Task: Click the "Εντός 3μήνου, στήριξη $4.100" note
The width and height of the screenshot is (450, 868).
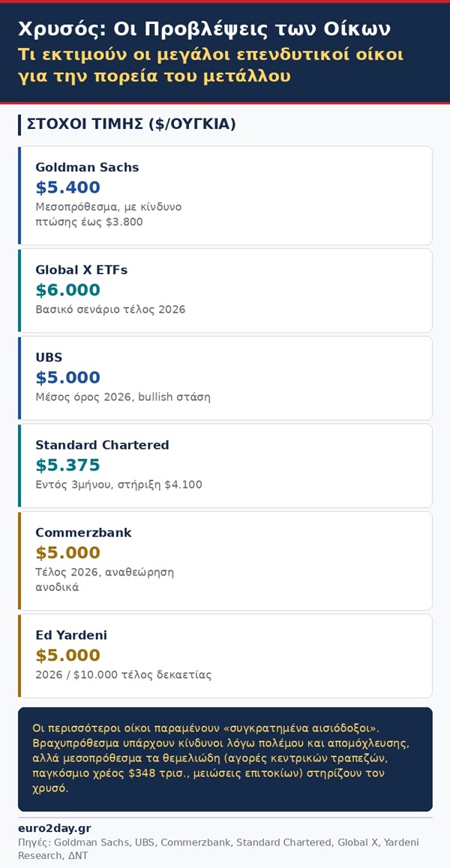Action: coord(118,485)
